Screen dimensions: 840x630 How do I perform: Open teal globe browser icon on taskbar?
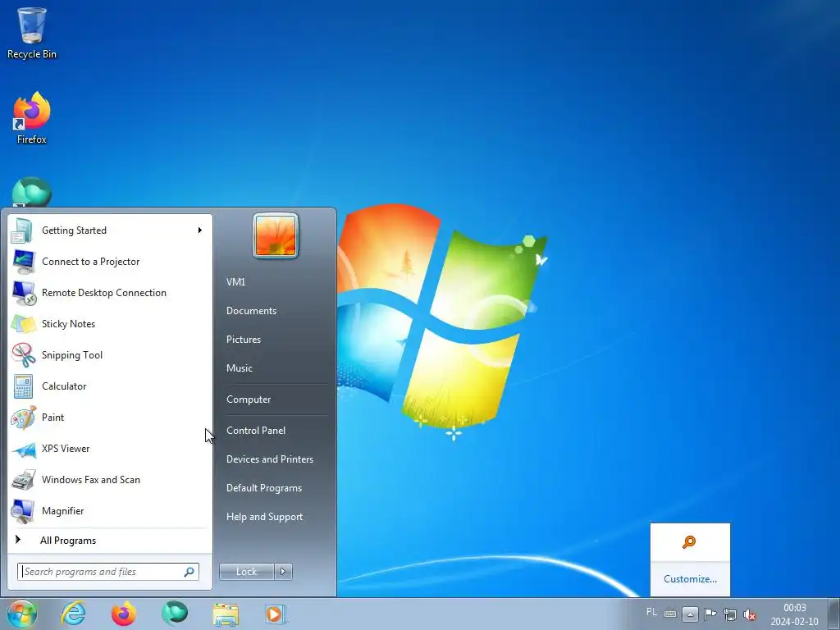(175, 614)
